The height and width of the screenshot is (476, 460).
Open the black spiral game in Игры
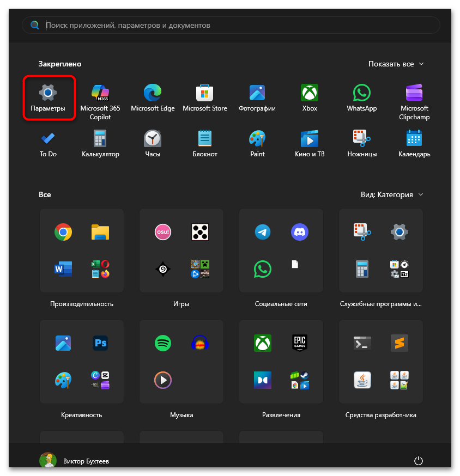coord(163,269)
